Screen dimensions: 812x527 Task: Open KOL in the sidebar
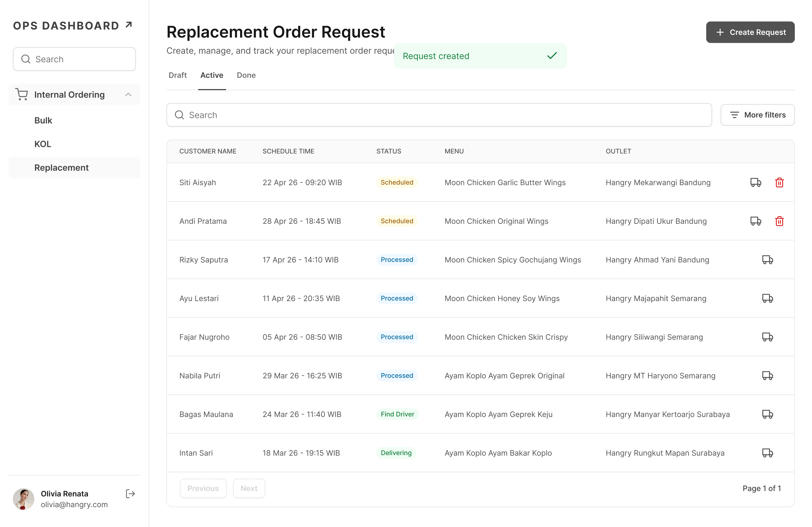click(43, 144)
